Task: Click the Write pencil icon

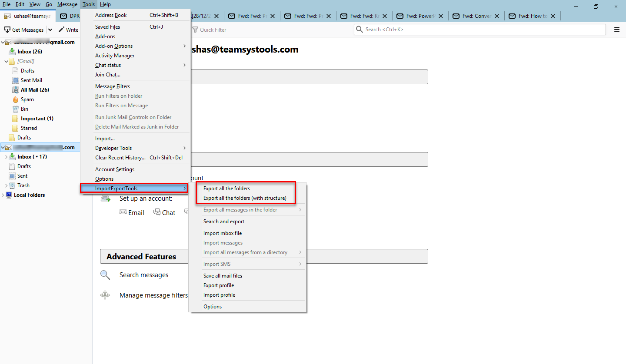Action: pos(61,30)
